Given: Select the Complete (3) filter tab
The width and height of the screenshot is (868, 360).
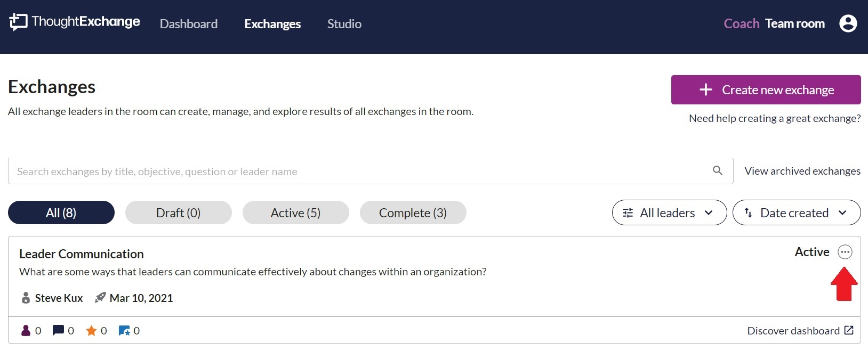Looking at the screenshot, I should tap(413, 212).
